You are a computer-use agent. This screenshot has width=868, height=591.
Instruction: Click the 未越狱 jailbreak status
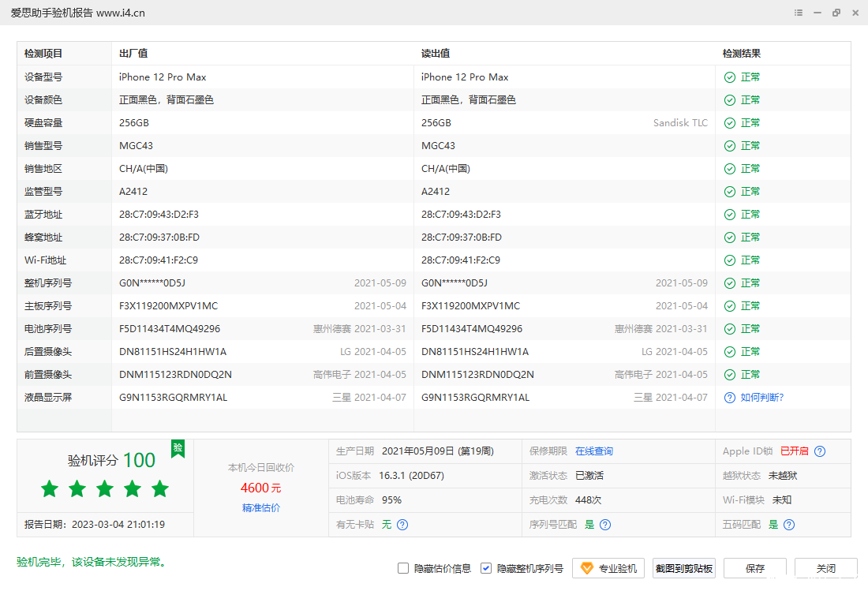(783, 476)
